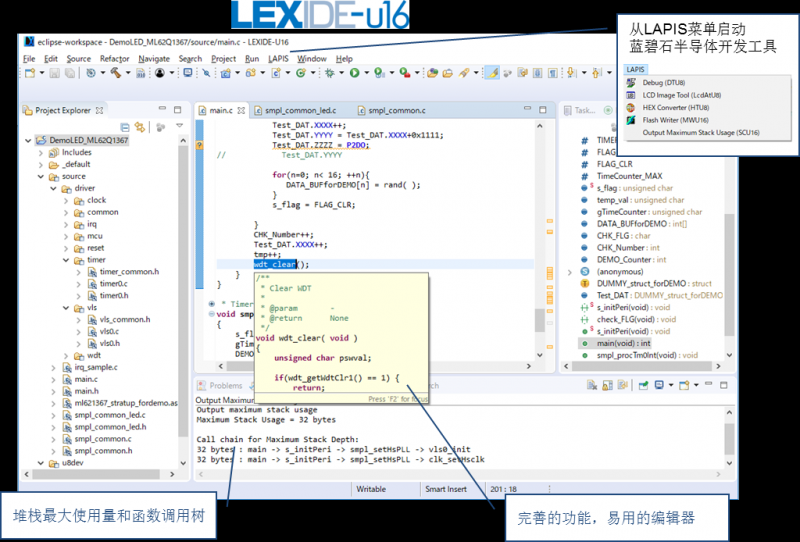Click the console vertical scrollbar up arrow
This screenshot has height=542, width=800.
[x=730, y=412]
